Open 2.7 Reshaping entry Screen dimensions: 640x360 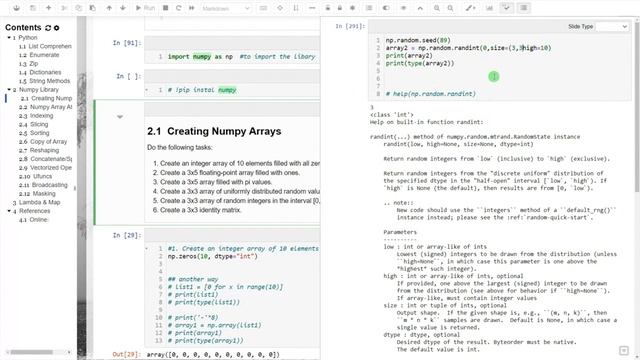pos(39,150)
